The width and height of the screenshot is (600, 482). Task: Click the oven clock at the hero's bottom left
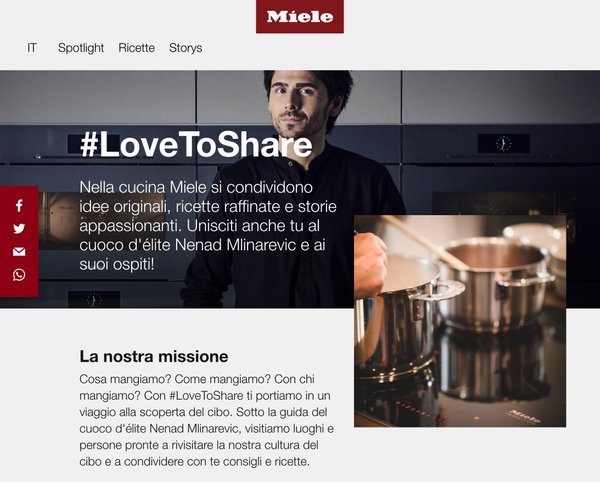(94, 300)
